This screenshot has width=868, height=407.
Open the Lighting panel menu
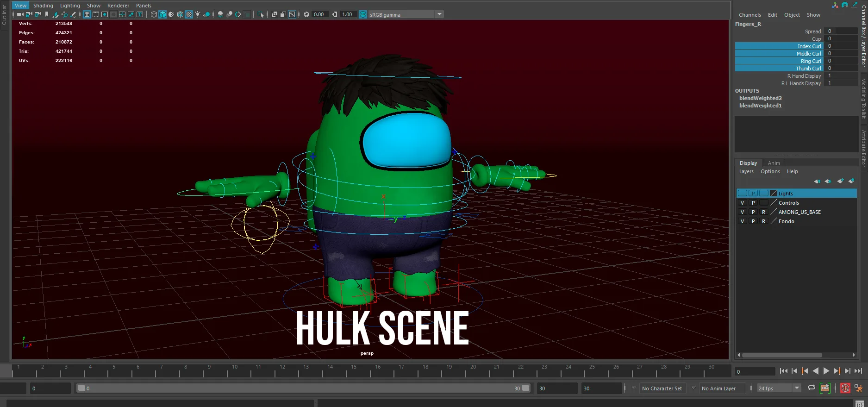point(70,6)
